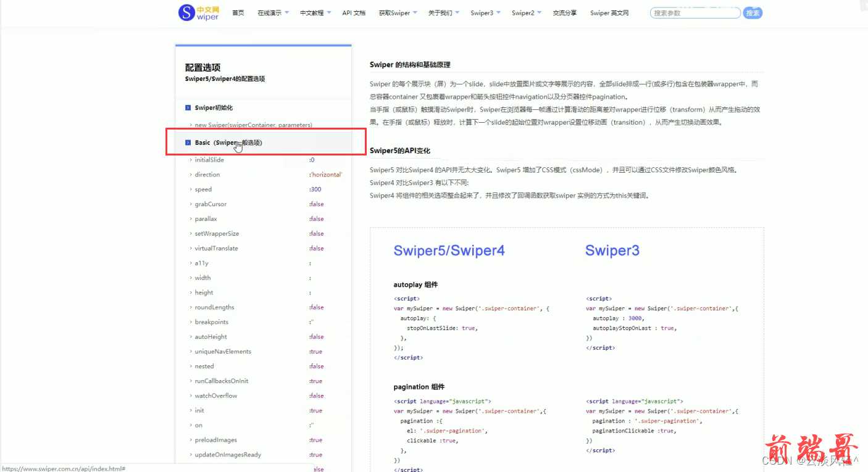The image size is (868, 472).
Task: Select the width option
Action: (x=202, y=278)
